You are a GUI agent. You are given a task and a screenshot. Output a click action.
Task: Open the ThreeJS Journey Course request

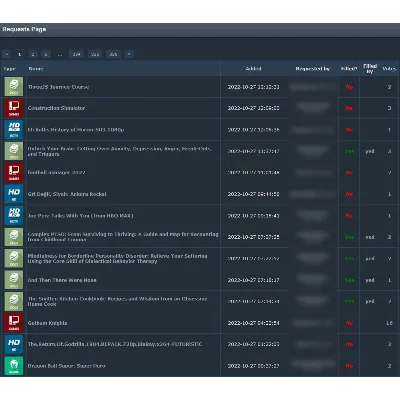(58, 87)
